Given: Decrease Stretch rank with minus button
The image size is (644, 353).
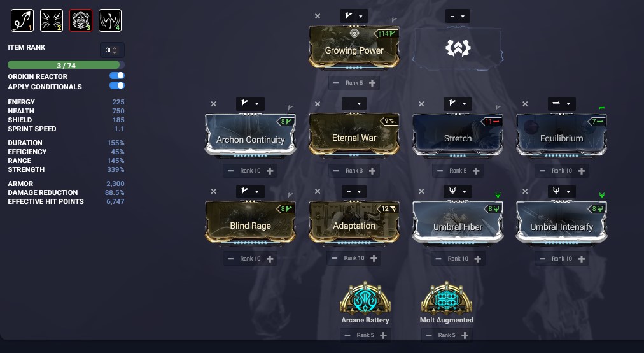Looking at the screenshot, I should pos(440,171).
